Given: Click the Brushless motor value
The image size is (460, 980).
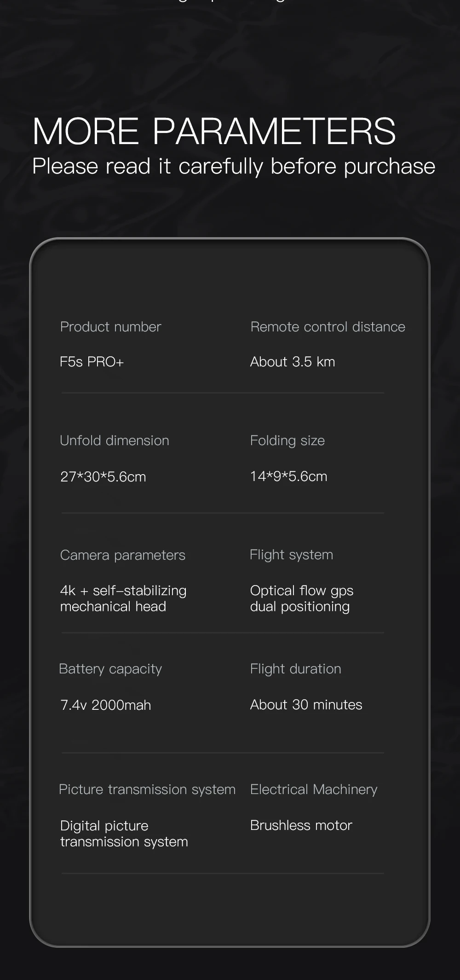Looking at the screenshot, I should (x=301, y=825).
